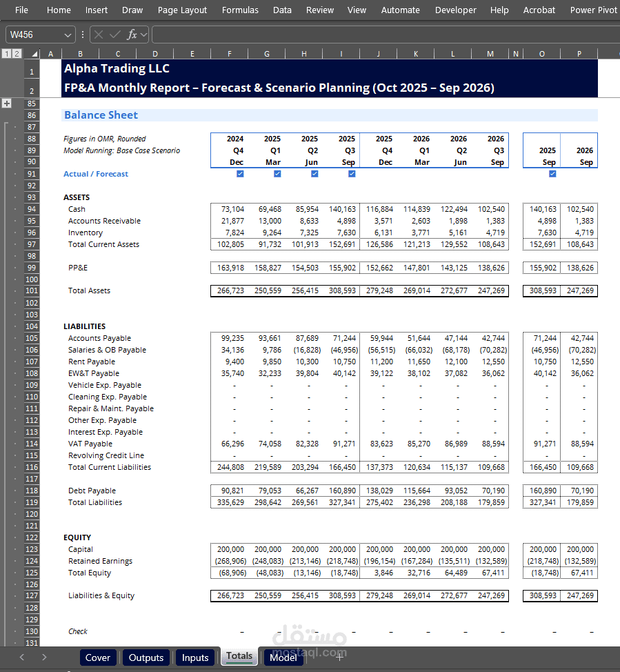Screen dimensions: 620x672
Task: Open the Outputs sheet tab
Action: [146, 658]
